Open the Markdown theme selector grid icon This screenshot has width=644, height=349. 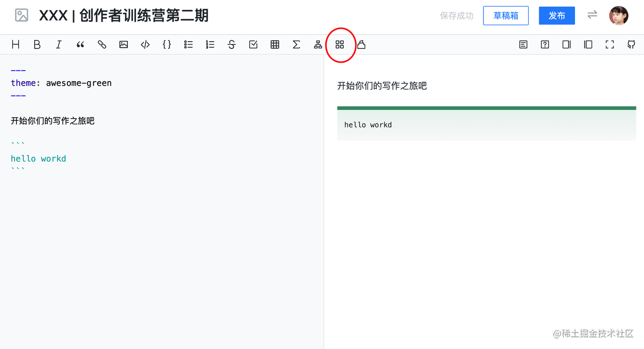[340, 45]
